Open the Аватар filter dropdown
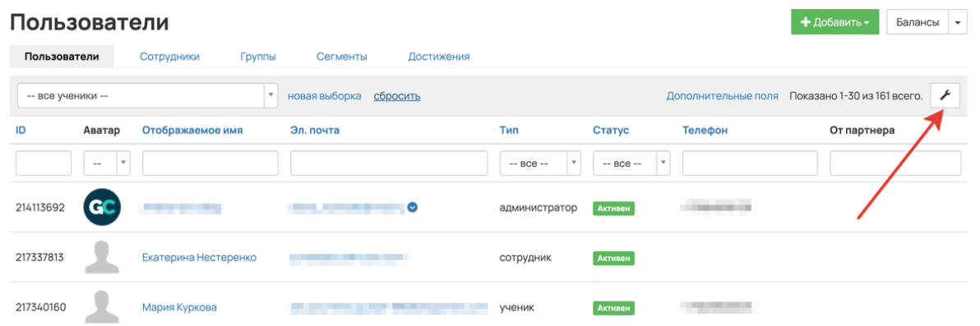 tap(107, 163)
